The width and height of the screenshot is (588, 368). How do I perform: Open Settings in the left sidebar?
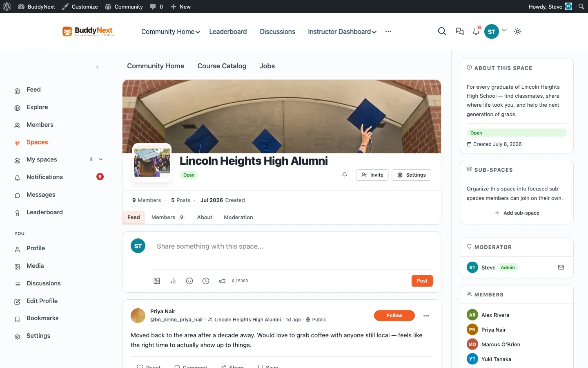coord(38,336)
